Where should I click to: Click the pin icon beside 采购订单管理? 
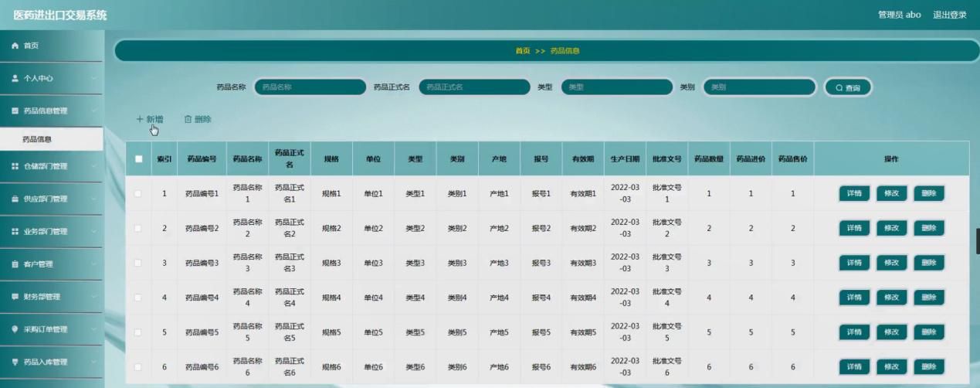15,329
